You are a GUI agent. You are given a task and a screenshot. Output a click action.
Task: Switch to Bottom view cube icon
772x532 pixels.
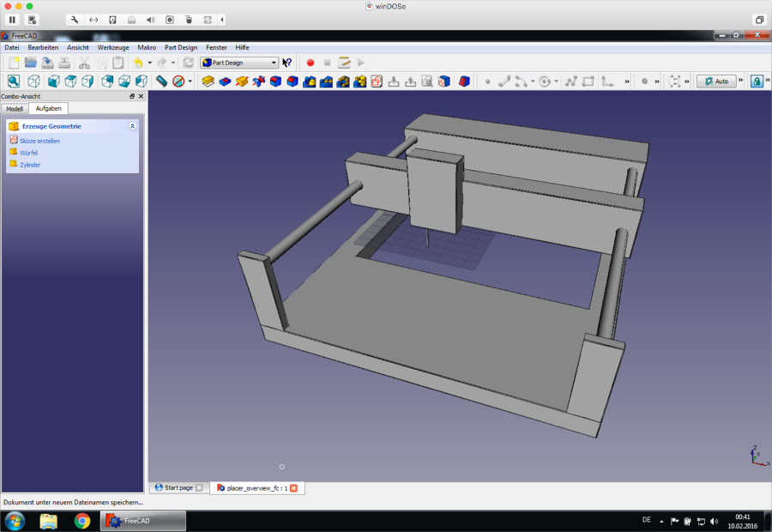[124, 82]
